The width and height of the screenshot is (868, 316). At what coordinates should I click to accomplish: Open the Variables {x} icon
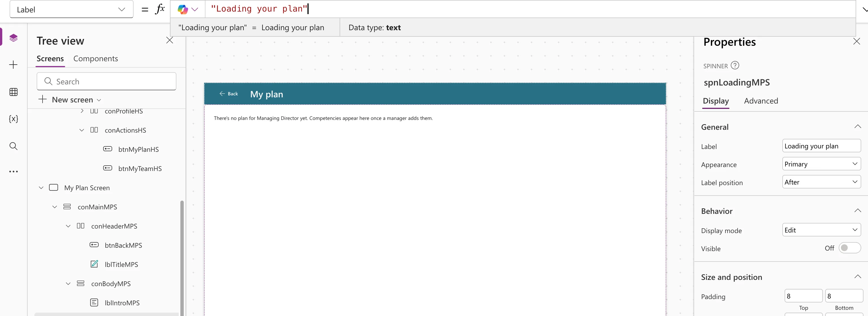[14, 119]
